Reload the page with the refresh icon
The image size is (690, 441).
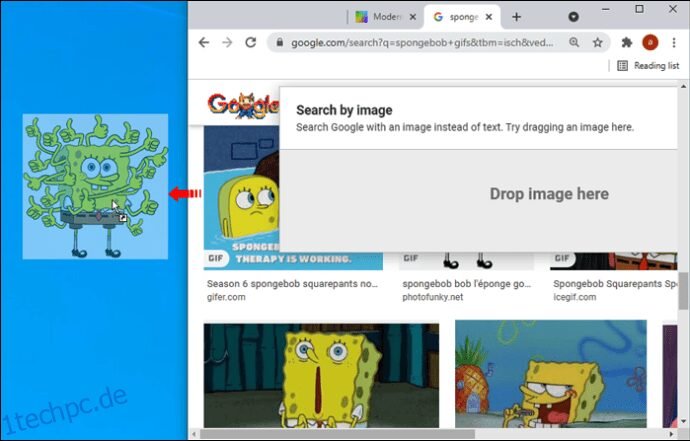251,42
